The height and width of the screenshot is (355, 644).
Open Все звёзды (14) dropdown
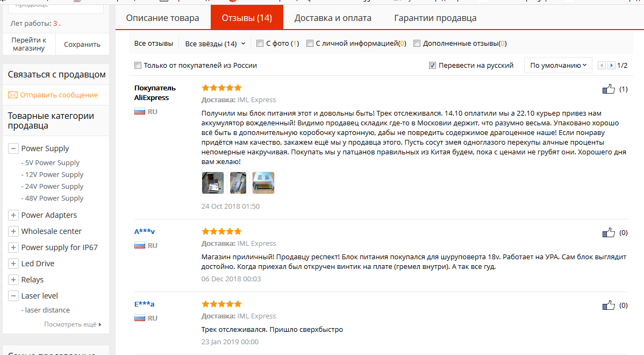[215, 44]
